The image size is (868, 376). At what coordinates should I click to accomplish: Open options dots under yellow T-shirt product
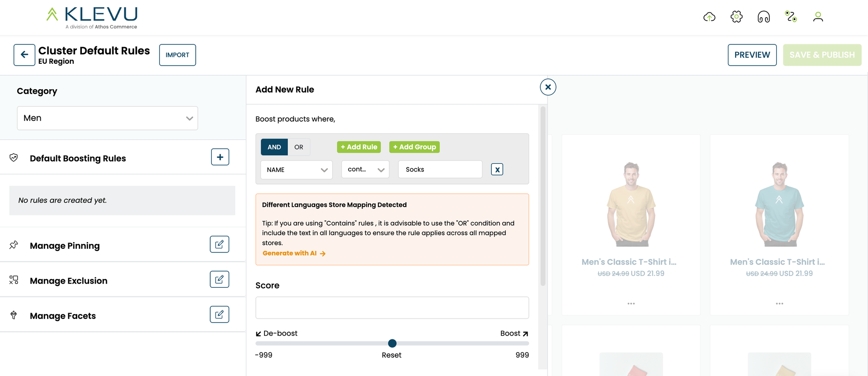coord(631,304)
